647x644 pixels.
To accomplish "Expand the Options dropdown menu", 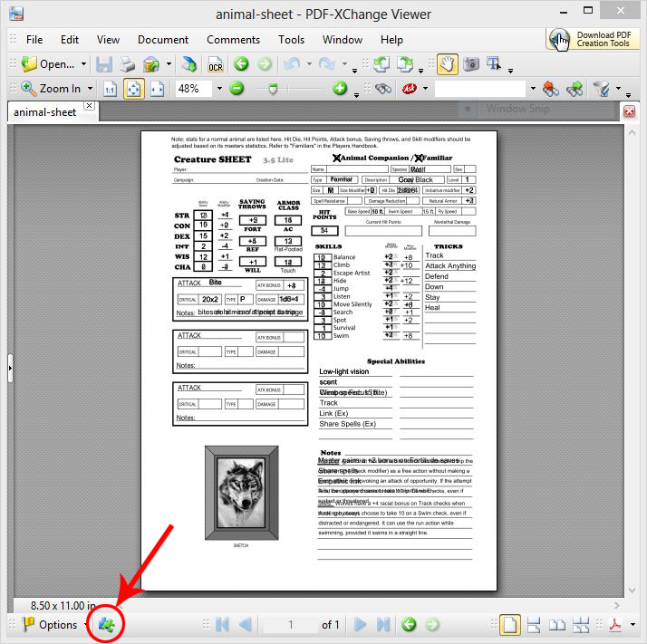I will pos(84,625).
